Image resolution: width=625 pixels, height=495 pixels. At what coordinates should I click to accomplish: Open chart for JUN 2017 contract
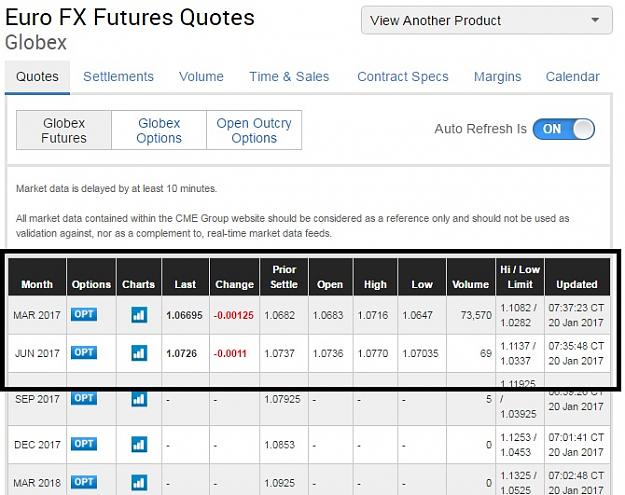point(139,353)
